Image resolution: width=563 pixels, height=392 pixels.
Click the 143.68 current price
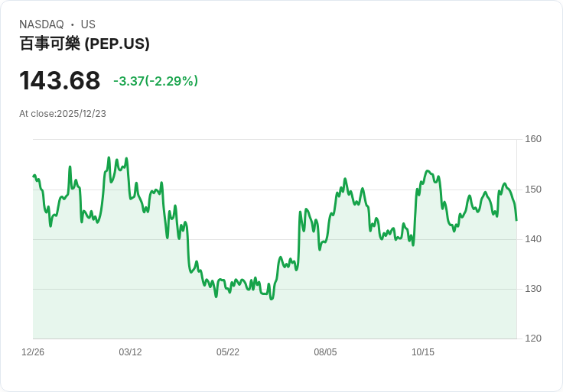pyautogui.click(x=60, y=80)
